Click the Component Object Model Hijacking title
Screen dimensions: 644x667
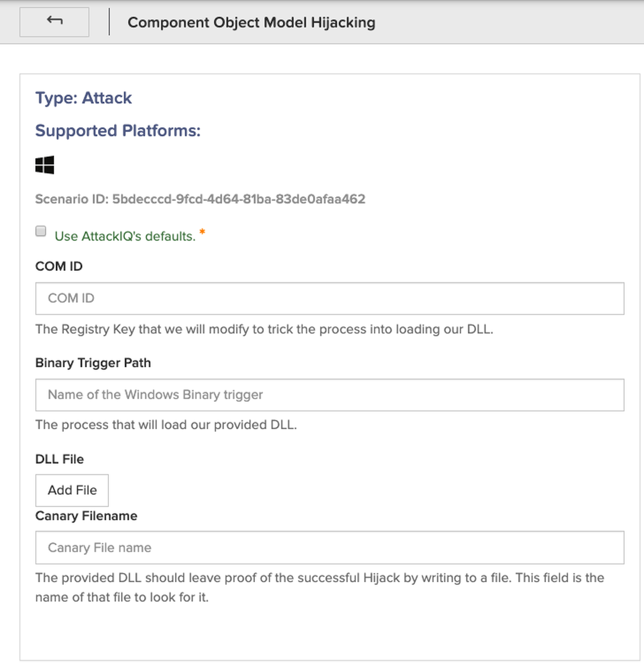(x=251, y=23)
